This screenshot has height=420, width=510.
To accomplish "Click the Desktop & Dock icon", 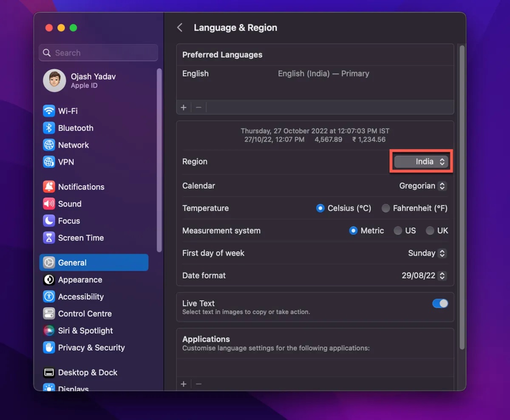I will click(49, 372).
